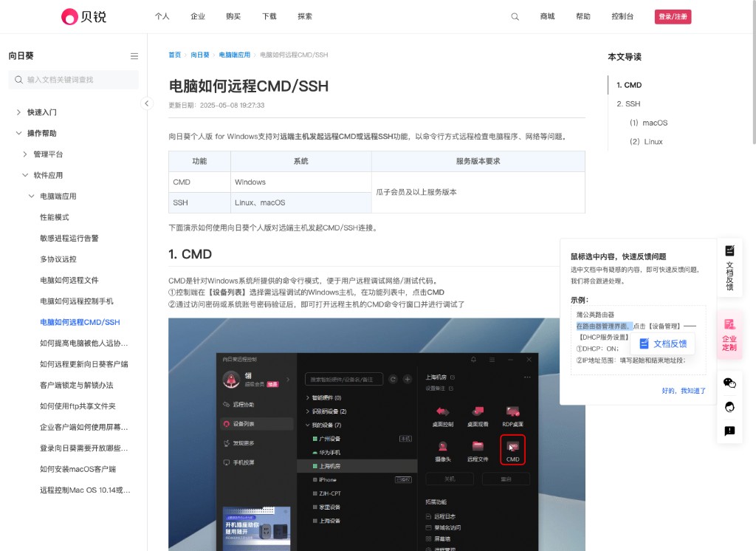
Task: Click the 首页 breadcrumb link
Action: point(174,55)
